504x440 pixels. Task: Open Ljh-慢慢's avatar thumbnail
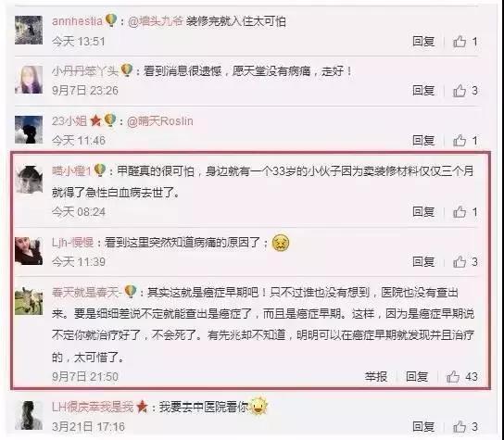[29, 251]
